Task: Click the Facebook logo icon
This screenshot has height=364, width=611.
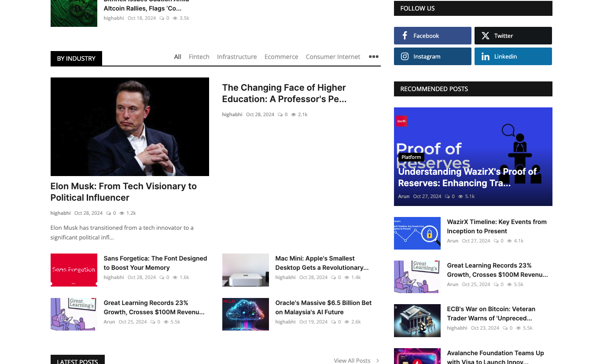Action: [x=405, y=36]
